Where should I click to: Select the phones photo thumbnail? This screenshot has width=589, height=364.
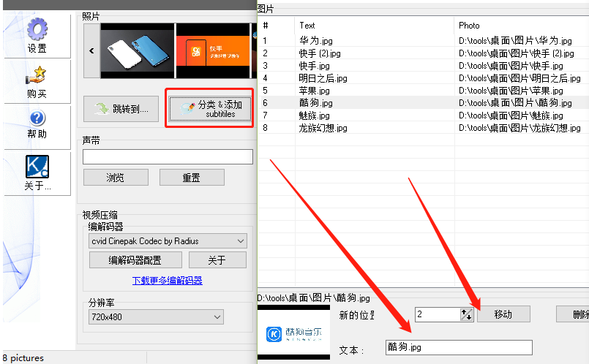coord(137,50)
